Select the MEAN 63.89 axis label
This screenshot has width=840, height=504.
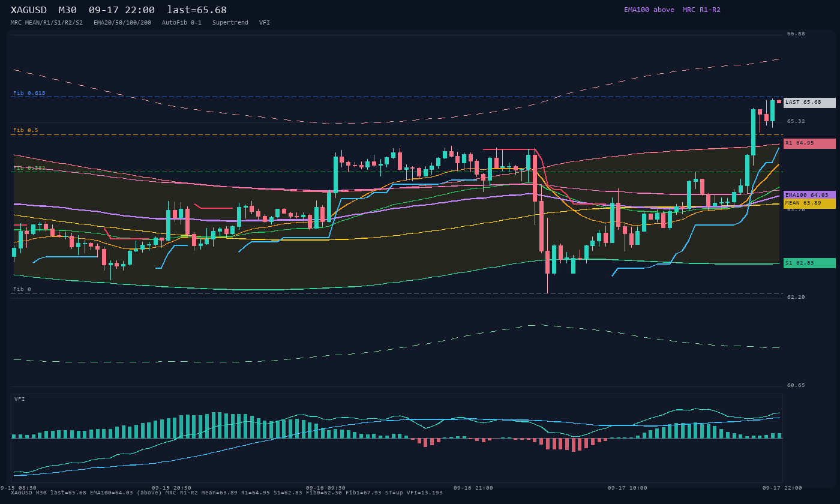point(809,203)
